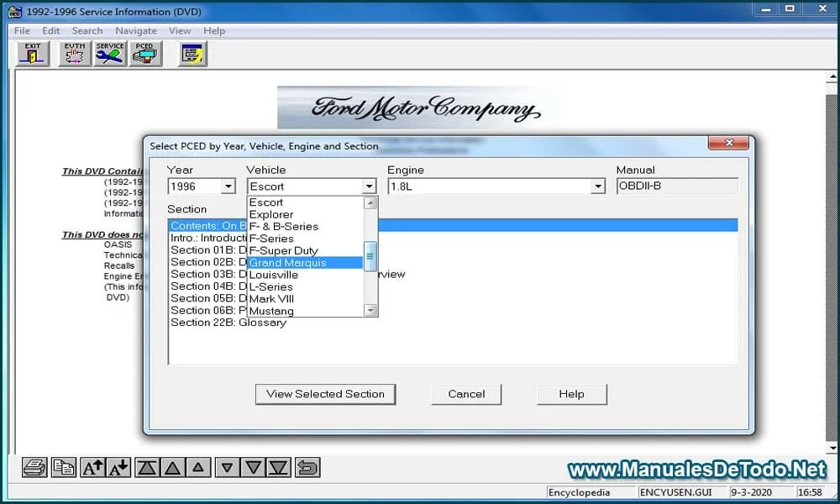Click main window scroll-down arrow
Viewport: 840px width, 504px height.
pos(833,449)
